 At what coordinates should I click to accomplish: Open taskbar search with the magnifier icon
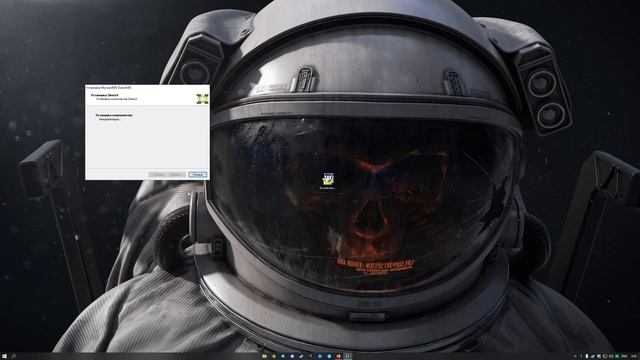click(14, 356)
